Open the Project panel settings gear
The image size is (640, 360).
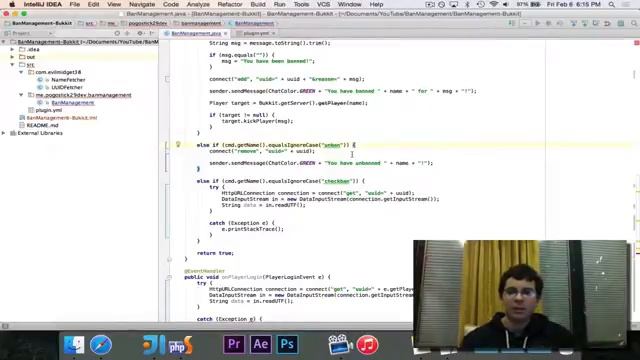(x=140, y=33)
